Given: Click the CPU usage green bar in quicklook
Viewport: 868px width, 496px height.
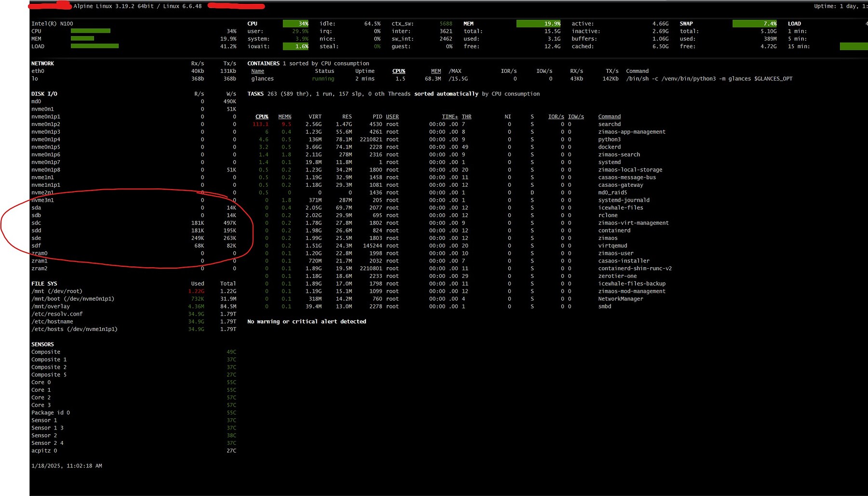Looking at the screenshot, I should (91, 31).
